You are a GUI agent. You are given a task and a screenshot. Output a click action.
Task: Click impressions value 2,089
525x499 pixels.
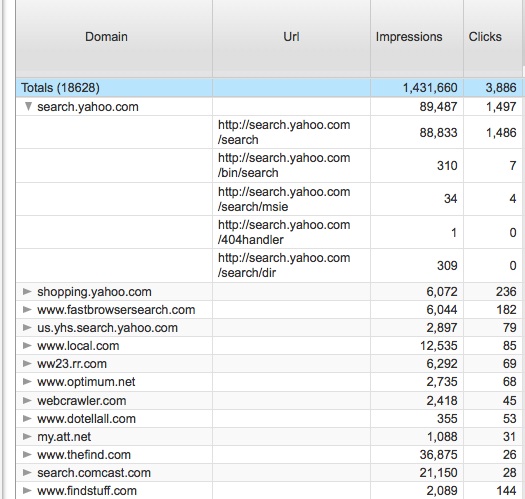pyautogui.click(x=442, y=491)
